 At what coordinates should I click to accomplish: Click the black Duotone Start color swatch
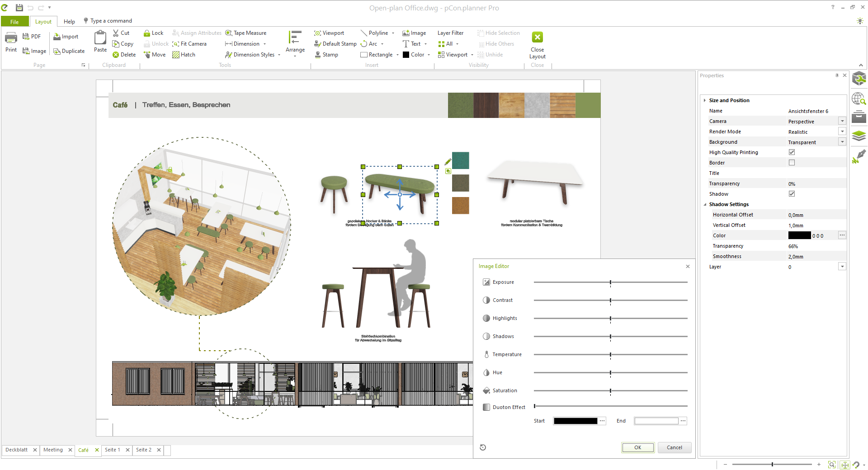576,421
